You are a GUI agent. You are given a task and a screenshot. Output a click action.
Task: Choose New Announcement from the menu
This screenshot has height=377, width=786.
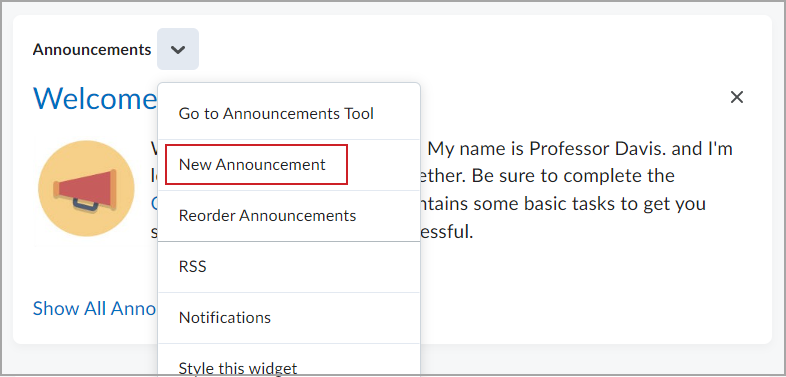[289, 165]
